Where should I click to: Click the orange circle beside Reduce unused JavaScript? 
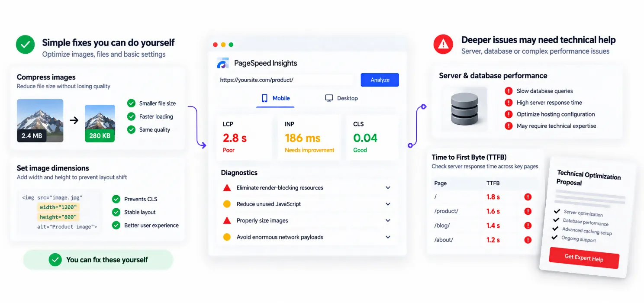[227, 204]
